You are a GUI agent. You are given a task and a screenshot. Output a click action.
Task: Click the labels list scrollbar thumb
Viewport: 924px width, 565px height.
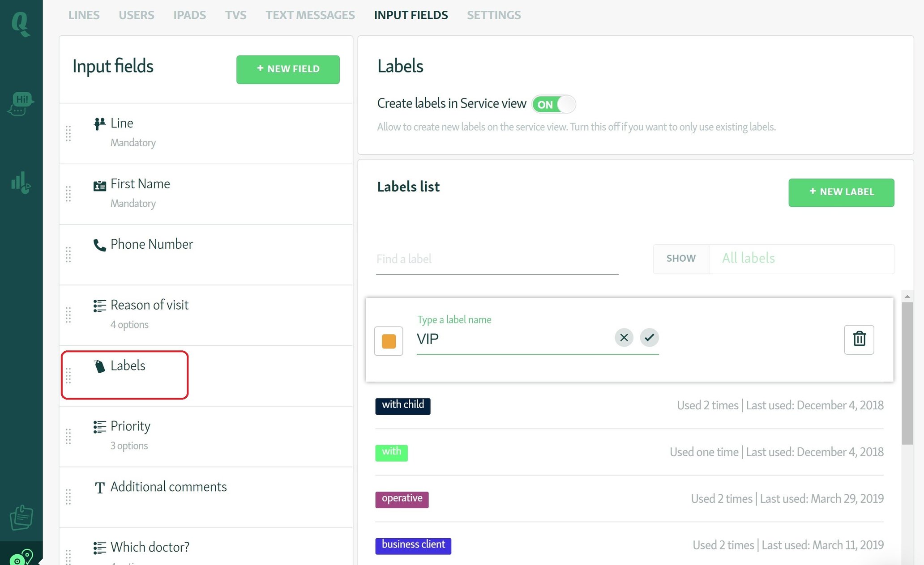pyautogui.click(x=907, y=373)
